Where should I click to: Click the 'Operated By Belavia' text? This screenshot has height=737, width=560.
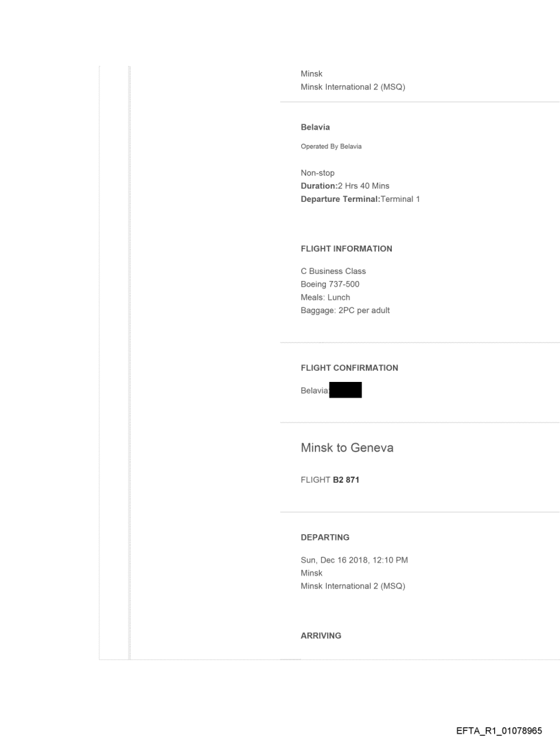pos(331,146)
